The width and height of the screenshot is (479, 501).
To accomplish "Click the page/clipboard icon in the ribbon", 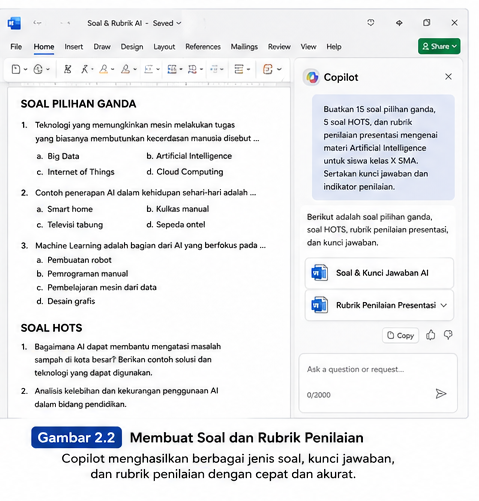I will click(x=16, y=69).
